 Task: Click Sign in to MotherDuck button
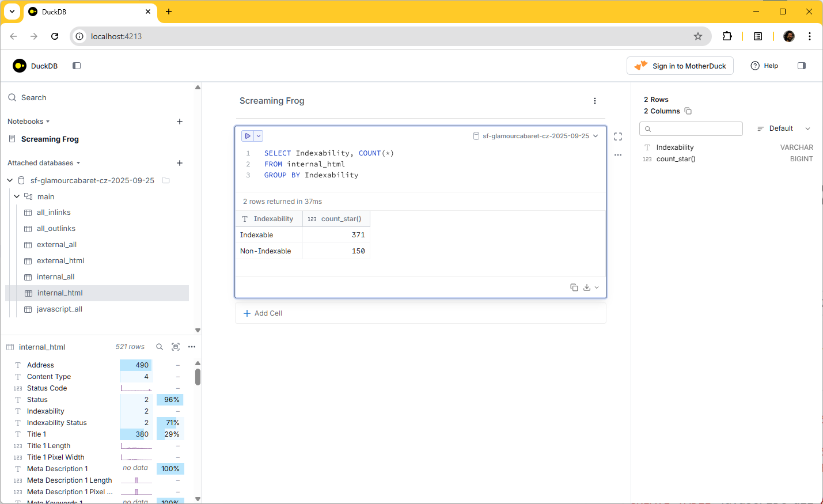[x=680, y=66]
